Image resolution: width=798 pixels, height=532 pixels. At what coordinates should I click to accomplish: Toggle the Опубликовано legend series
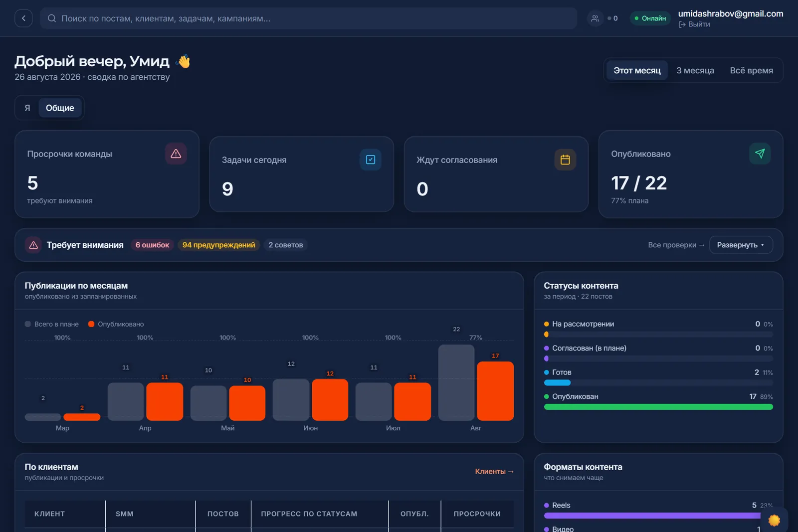pyautogui.click(x=116, y=324)
